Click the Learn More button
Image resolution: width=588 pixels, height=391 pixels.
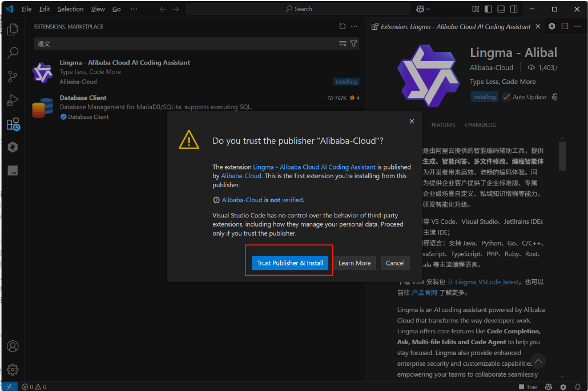355,263
